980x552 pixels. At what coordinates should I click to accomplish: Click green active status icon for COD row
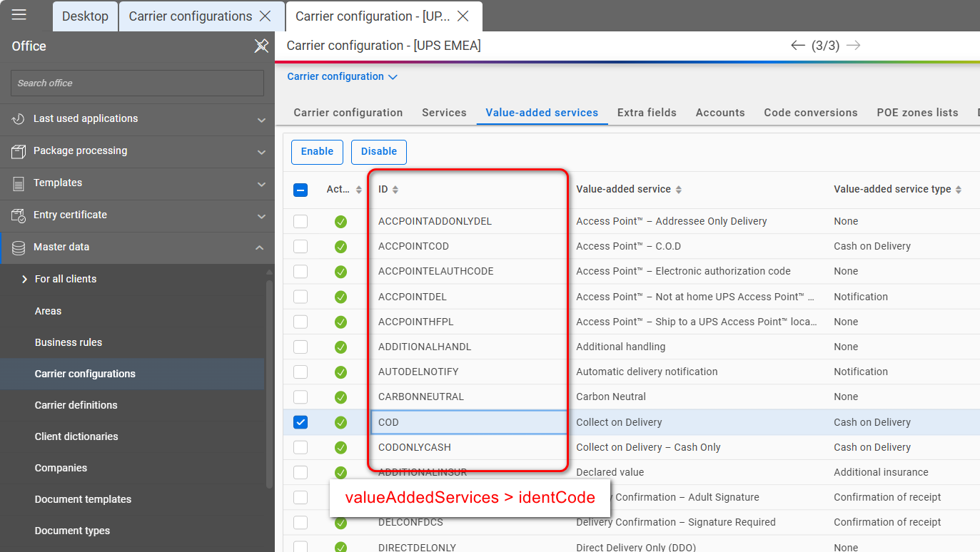[340, 422]
